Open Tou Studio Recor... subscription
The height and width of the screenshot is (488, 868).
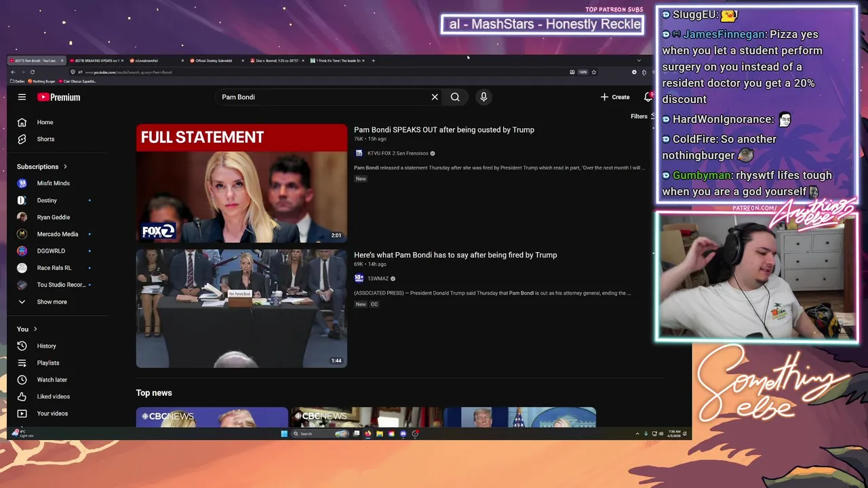click(x=54, y=285)
